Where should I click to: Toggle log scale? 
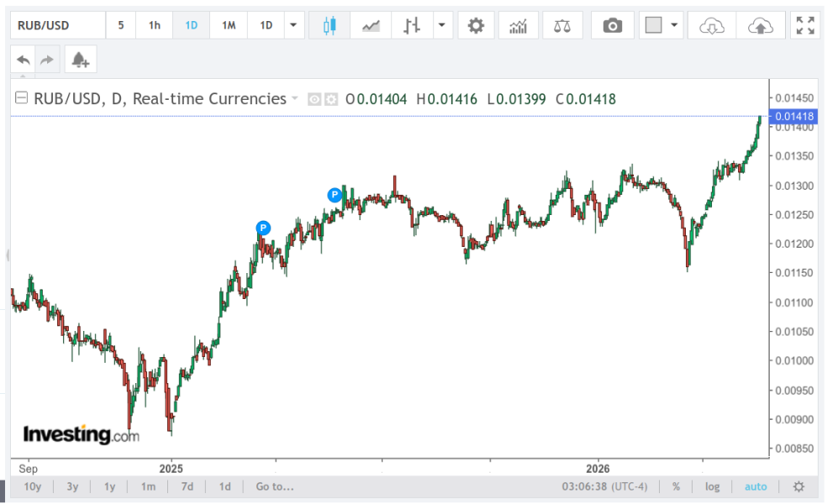[x=712, y=486]
